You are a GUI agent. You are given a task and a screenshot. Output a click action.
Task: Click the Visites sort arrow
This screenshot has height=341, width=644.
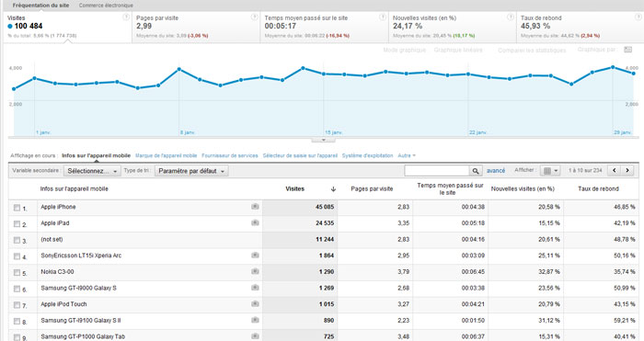(333, 189)
